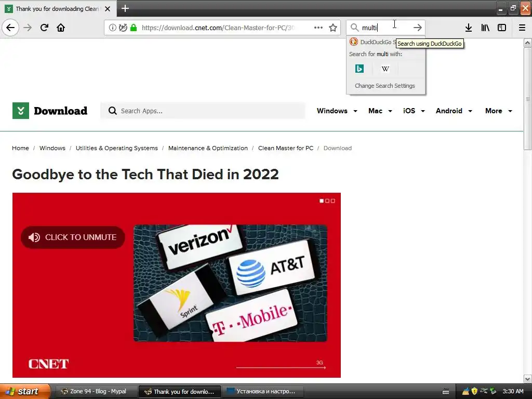The width and height of the screenshot is (532, 399).
Task: Close the 'Thank you for downloading' tab
Action: pyautogui.click(x=108, y=9)
